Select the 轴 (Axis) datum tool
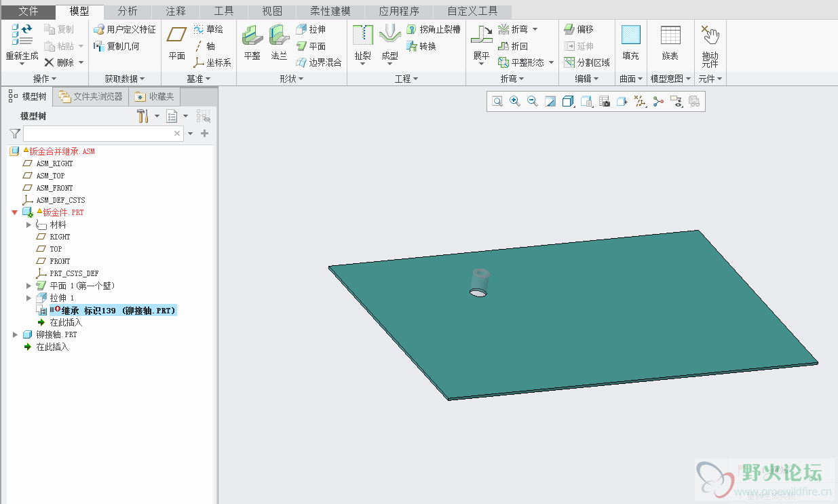 pyautogui.click(x=204, y=46)
